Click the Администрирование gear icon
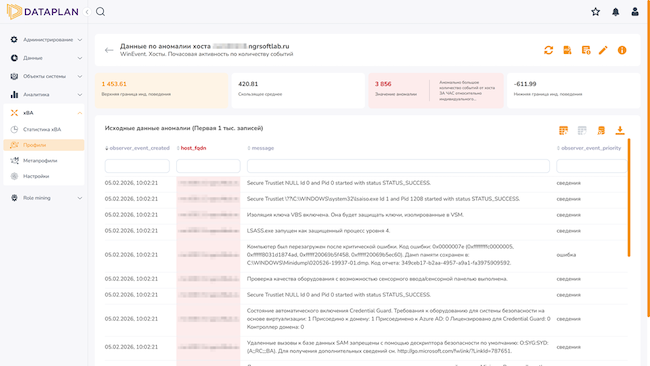Viewport: 650px width, 366px height. pyautogui.click(x=14, y=39)
